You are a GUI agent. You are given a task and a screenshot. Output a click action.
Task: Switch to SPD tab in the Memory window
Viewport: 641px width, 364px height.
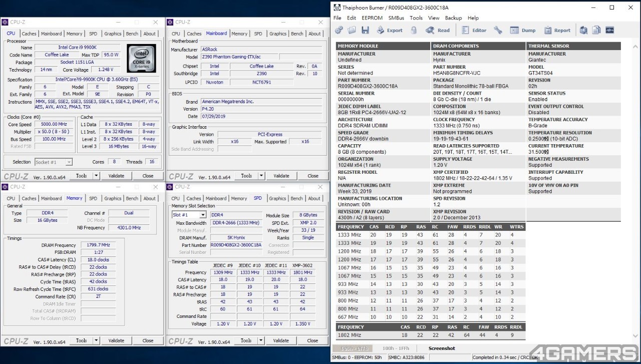tap(93, 199)
